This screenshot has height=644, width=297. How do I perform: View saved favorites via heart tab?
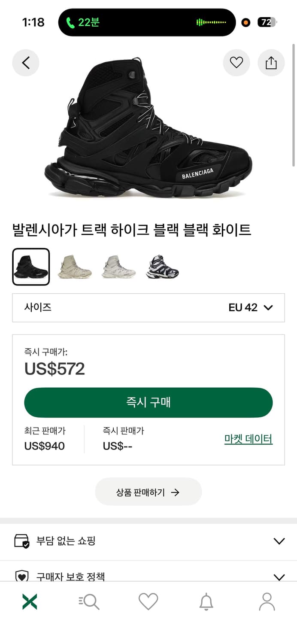[x=148, y=601]
